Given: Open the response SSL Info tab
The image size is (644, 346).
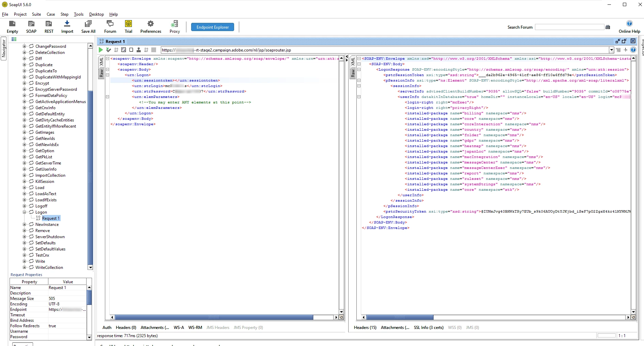Looking at the screenshot, I should (x=429, y=328).
